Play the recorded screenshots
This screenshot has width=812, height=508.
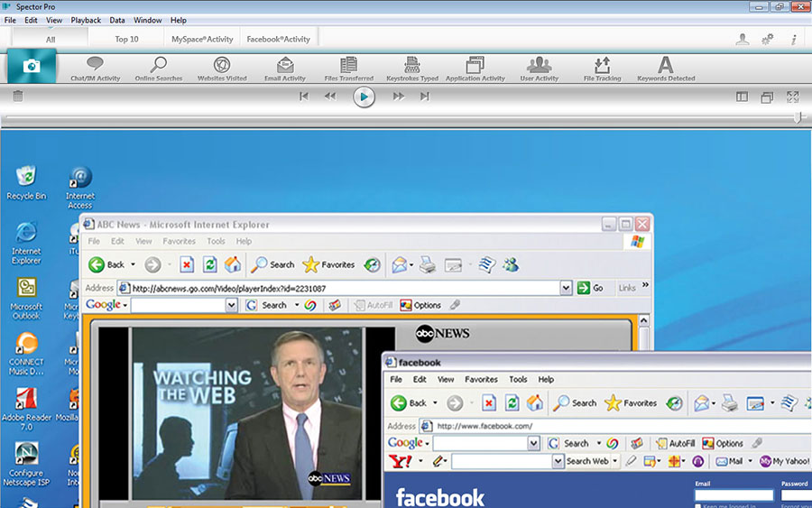[364, 97]
